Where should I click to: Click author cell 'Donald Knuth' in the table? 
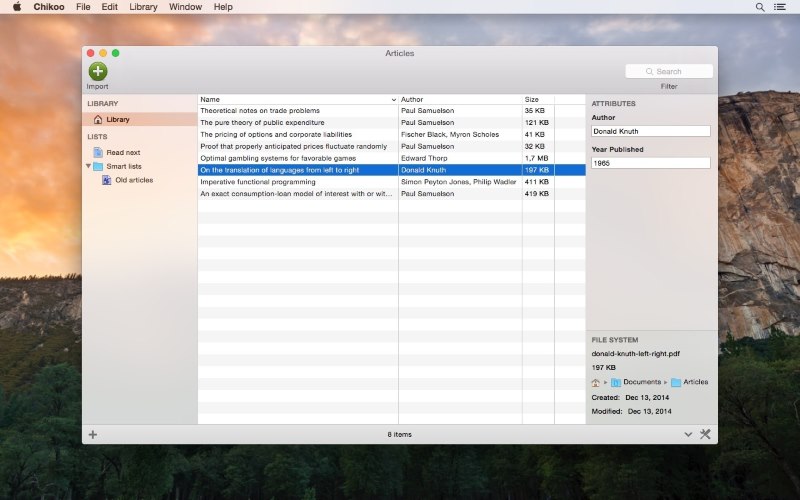pyautogui.click(x=423, y=170)
